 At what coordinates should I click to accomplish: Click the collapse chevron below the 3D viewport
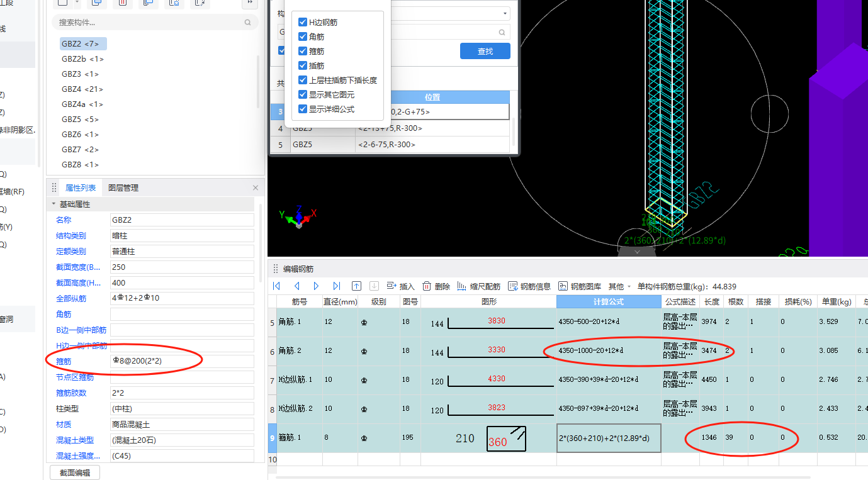637,252
